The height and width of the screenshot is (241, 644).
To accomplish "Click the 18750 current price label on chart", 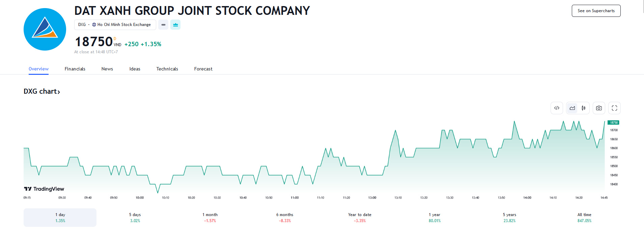I will (613, 123).
